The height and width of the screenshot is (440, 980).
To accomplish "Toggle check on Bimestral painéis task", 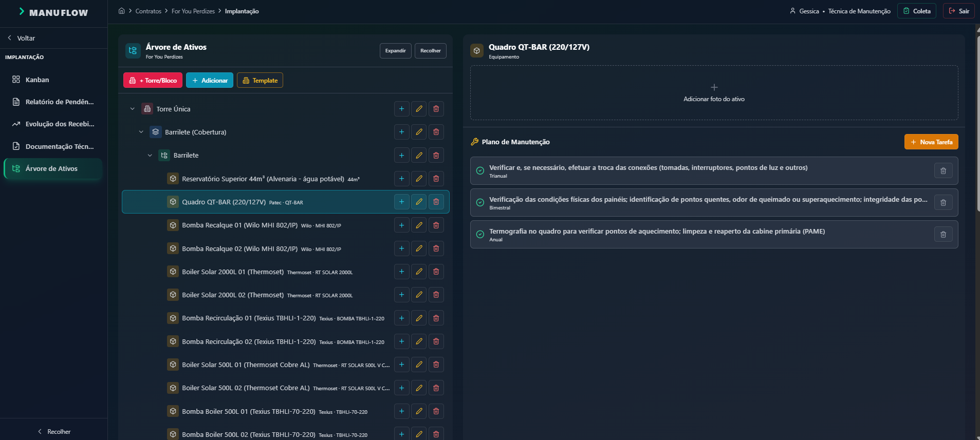I will (480, 202).
